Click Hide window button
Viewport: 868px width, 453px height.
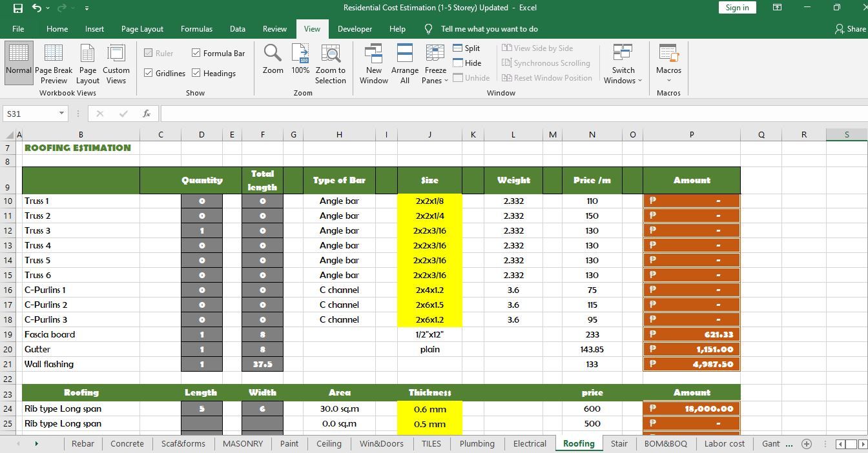pos(467,63)
